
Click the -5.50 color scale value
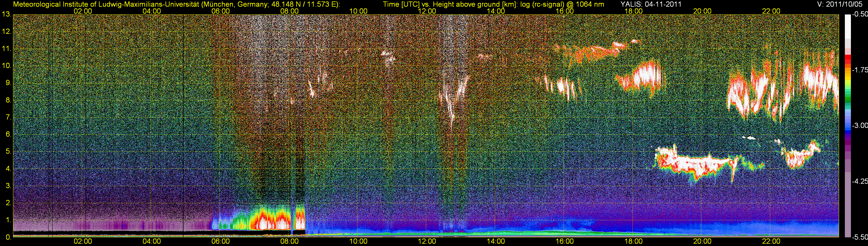click(860, 237)
